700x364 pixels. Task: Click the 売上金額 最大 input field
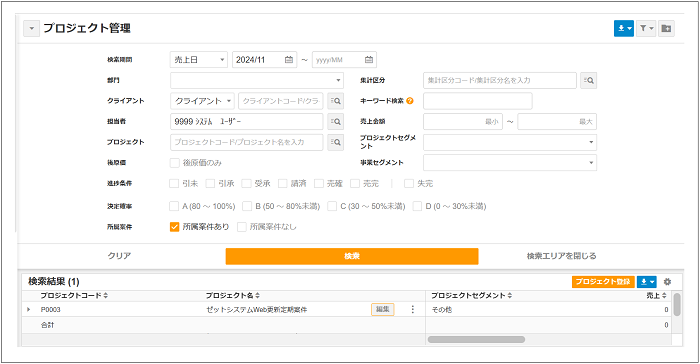click(x=557, y=121)
